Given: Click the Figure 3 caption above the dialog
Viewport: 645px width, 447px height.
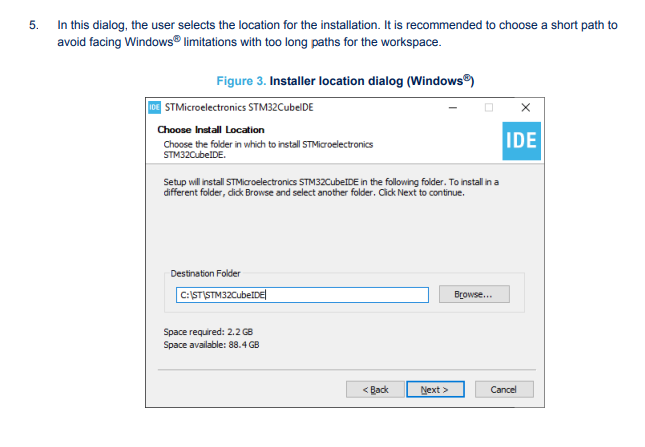Looking at the screenshot, I should click(x=344, y=80).
